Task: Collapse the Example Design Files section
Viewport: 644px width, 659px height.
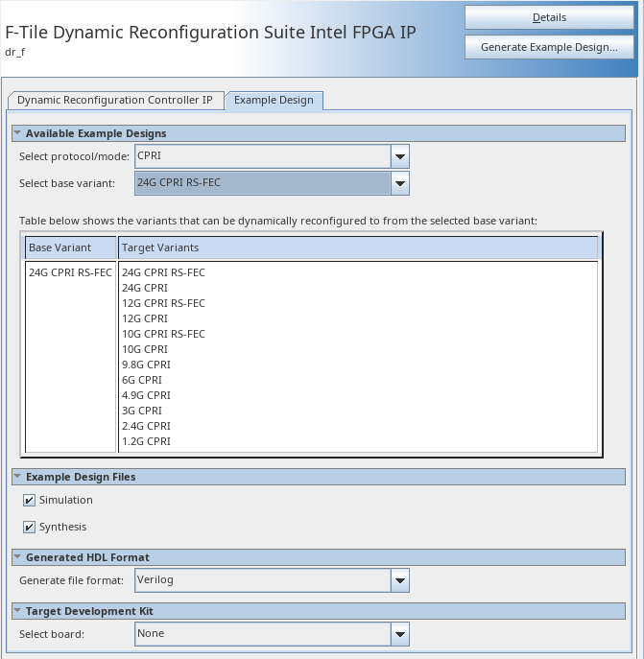Action: pos(17,477)
